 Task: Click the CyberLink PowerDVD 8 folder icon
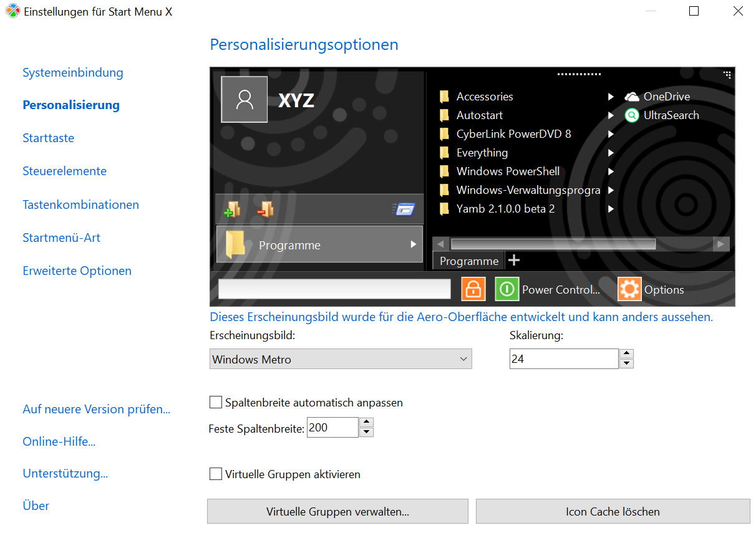(x=444, y=134)
